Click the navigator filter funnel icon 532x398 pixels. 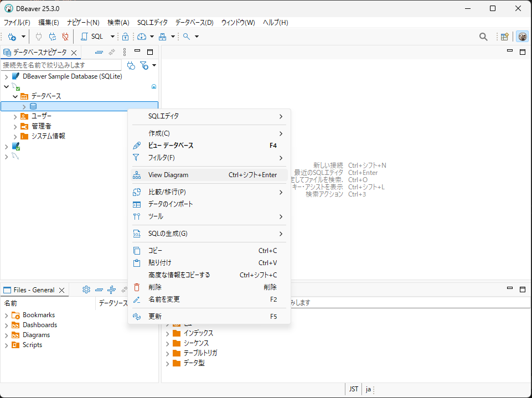[144, 65]
